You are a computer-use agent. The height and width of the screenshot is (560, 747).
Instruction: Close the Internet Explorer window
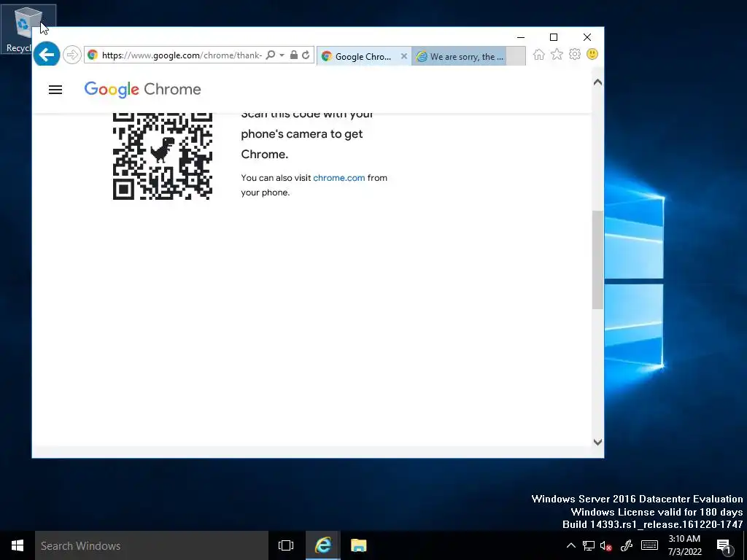point(587,37)
